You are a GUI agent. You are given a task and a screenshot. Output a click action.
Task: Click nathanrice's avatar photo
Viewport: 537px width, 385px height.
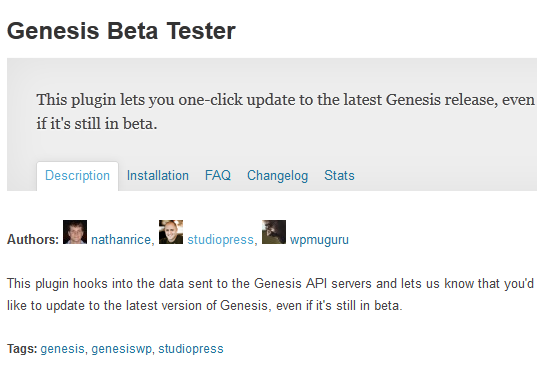[x=75, y=232]
